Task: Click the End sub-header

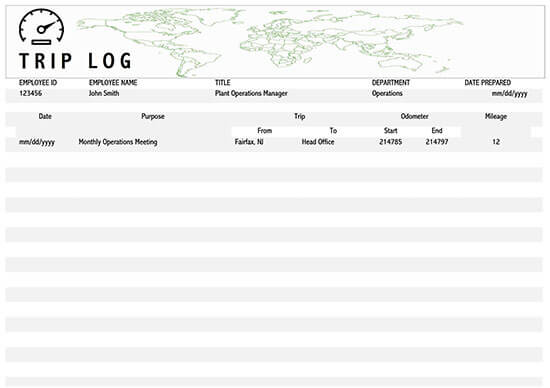Action: [437, 131]
